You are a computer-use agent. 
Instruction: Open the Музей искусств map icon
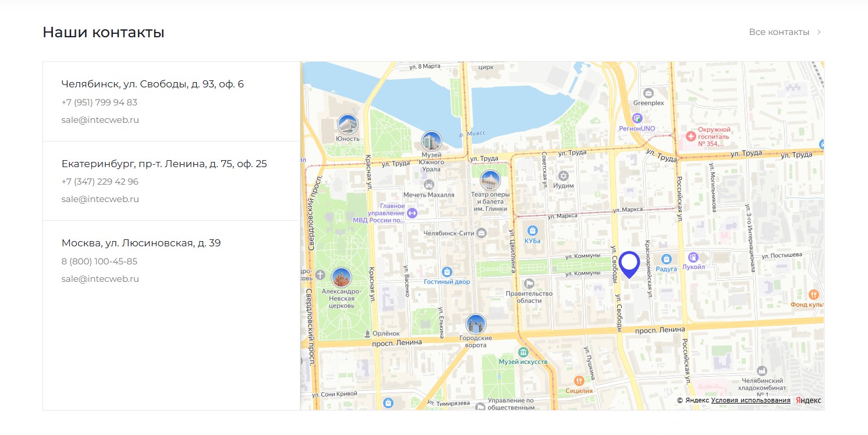click(x=523, y=352)
